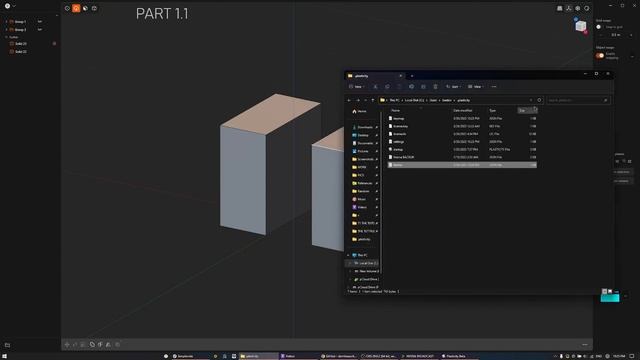Refresh the File Explorer folder view

click(x=539, y=100)
